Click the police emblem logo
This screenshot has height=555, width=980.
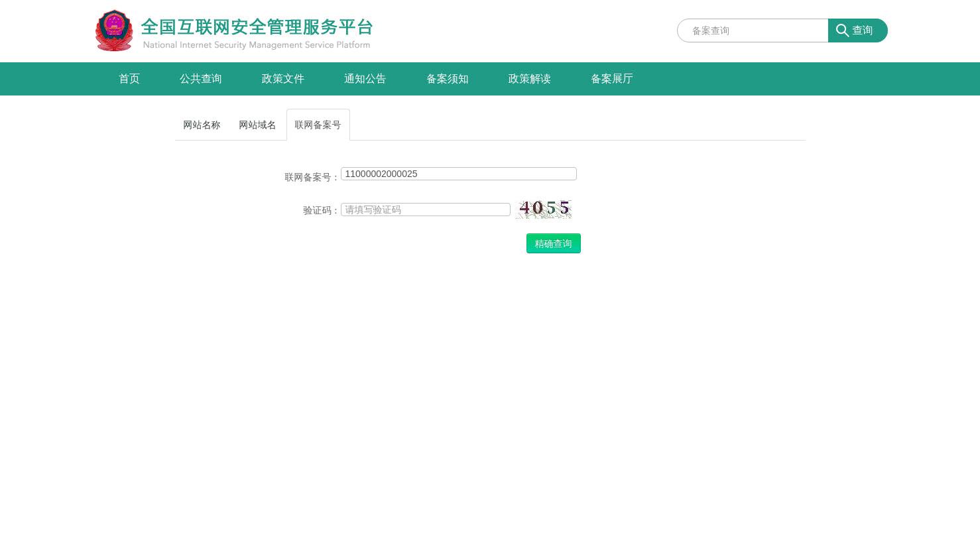tap(114, 31)
